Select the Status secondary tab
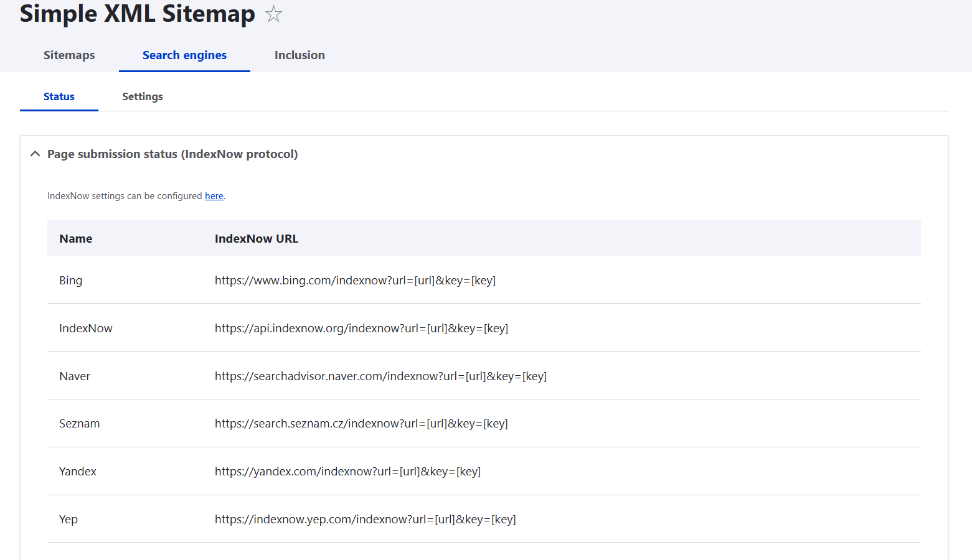The width and height of the screenshot is (972, 560). coord(59,96)
